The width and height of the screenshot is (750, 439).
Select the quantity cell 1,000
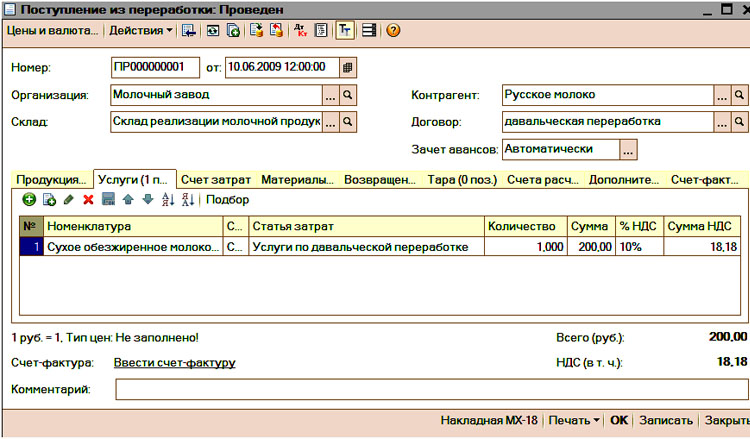tap(526, 247)
